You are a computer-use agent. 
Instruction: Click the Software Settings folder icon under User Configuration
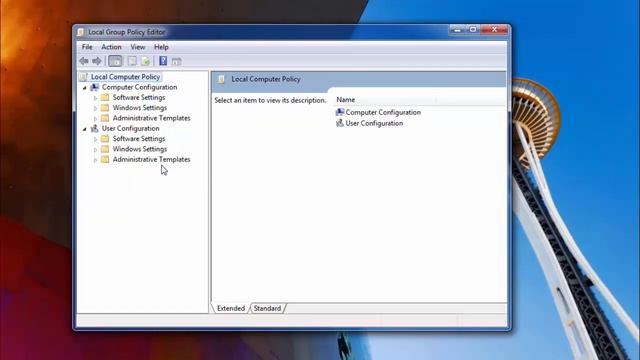pos(105,139)
